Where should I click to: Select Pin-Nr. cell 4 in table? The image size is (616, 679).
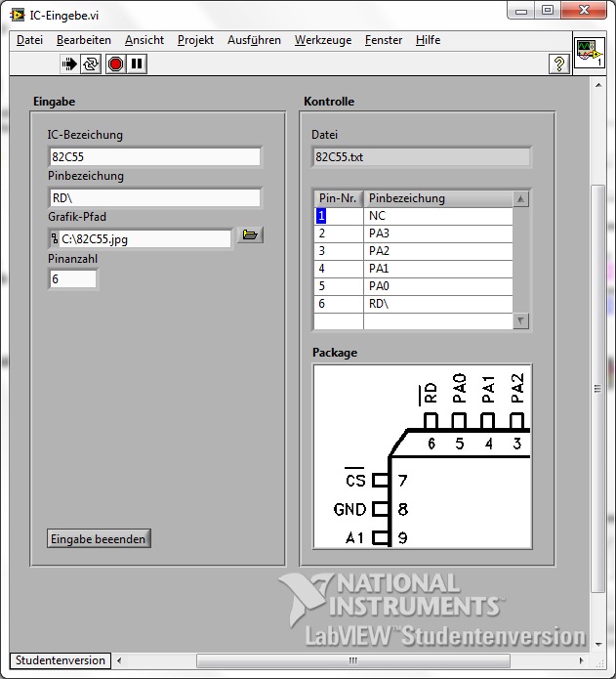[x=339, y=269]
